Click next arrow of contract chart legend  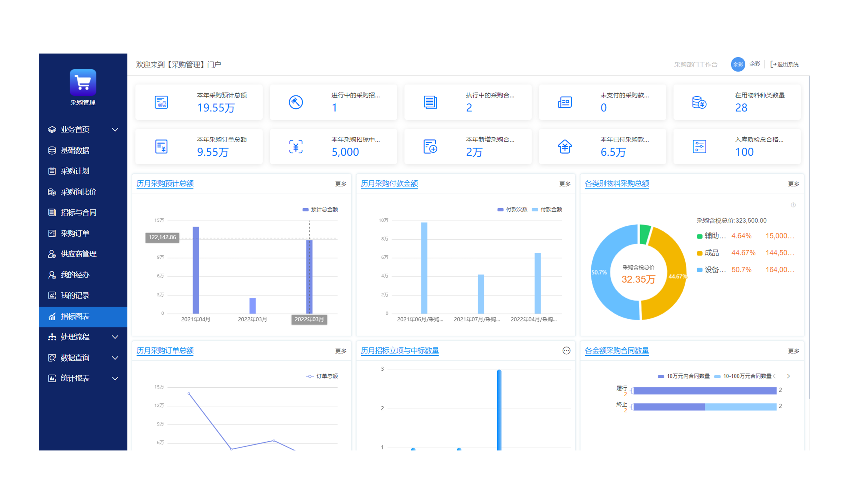[x=788, y=376]
